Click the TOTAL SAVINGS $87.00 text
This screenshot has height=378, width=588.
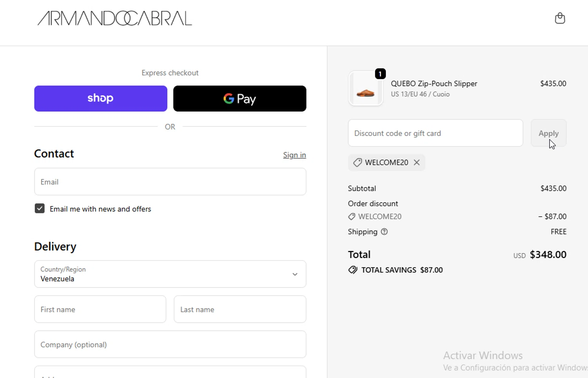click(402, 270)
